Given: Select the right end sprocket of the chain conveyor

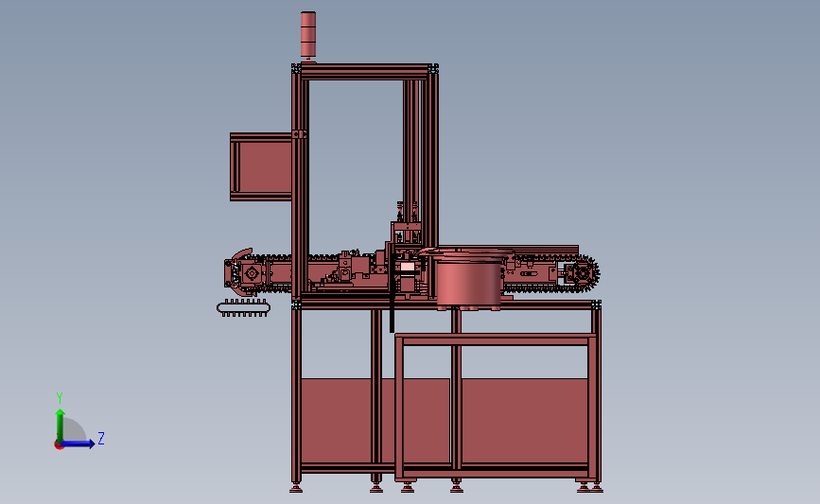Looking at the screenshot, I should (582, 273).
